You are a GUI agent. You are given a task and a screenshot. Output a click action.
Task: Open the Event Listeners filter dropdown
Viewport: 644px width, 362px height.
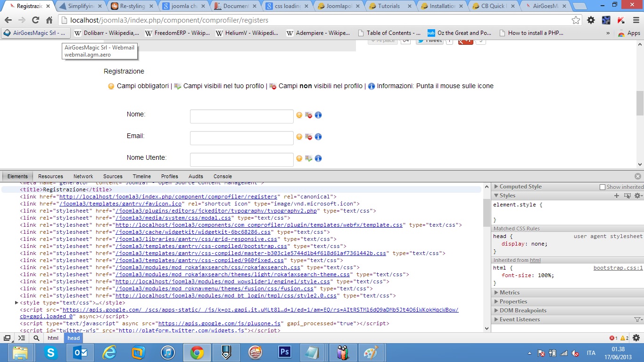click(638, 320)
